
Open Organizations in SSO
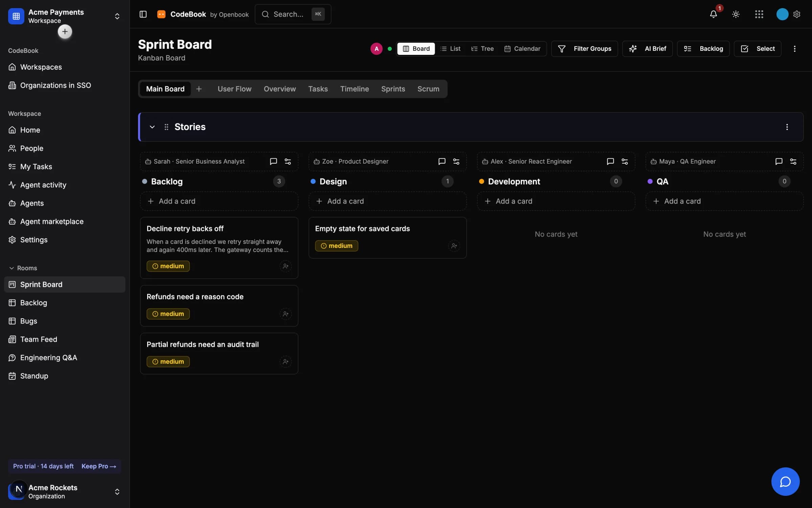coord(64,85)
